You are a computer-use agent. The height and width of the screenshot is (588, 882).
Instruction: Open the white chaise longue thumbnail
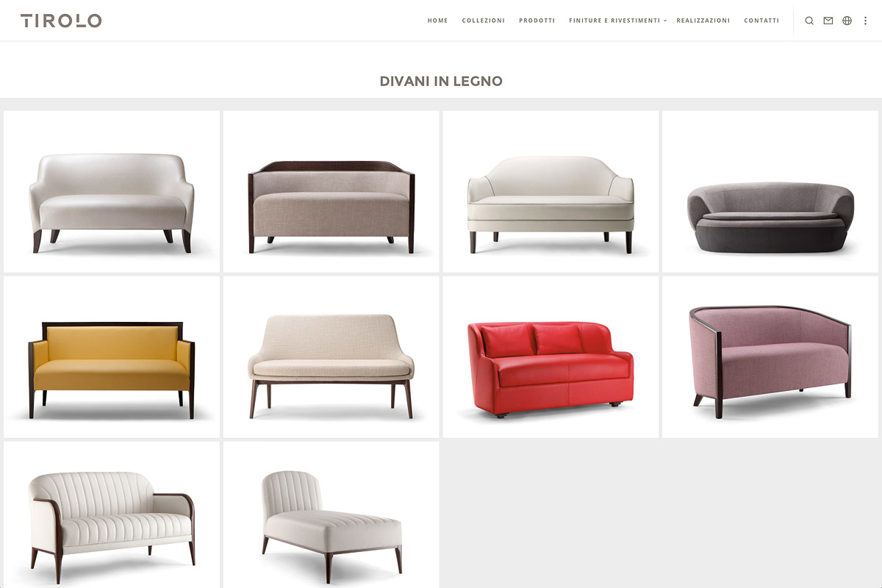click(x=331, y=514)
